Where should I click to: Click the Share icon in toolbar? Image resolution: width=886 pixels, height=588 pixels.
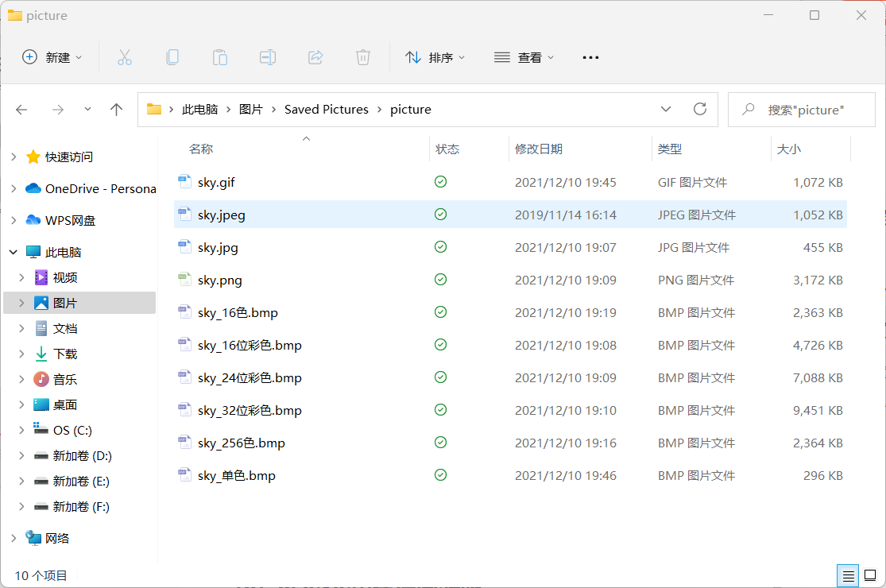coord(315,58)
